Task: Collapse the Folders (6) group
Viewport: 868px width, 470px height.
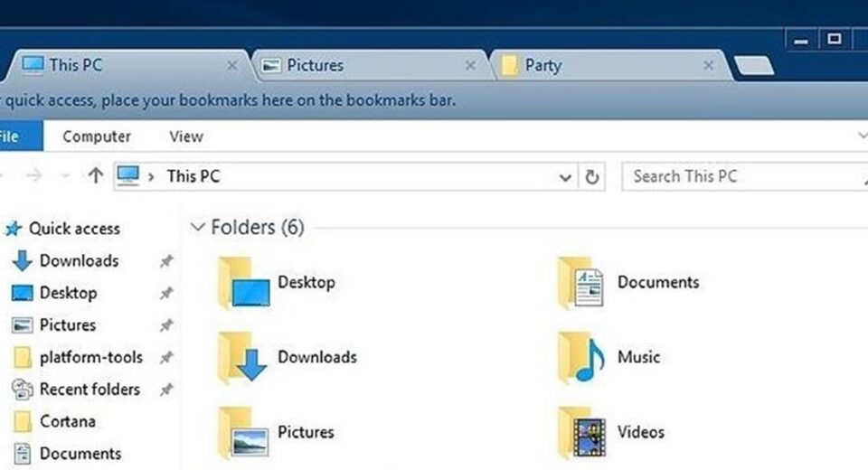Action: point(196,227)
